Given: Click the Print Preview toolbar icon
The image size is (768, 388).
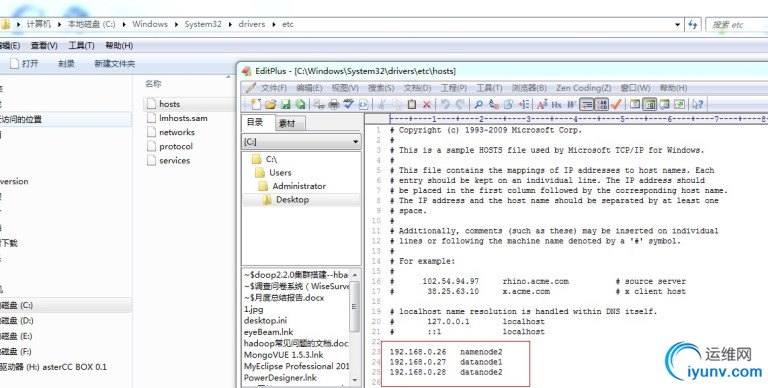Looking at the screenshot, I should pyautogui.click(x=319, y=104).
